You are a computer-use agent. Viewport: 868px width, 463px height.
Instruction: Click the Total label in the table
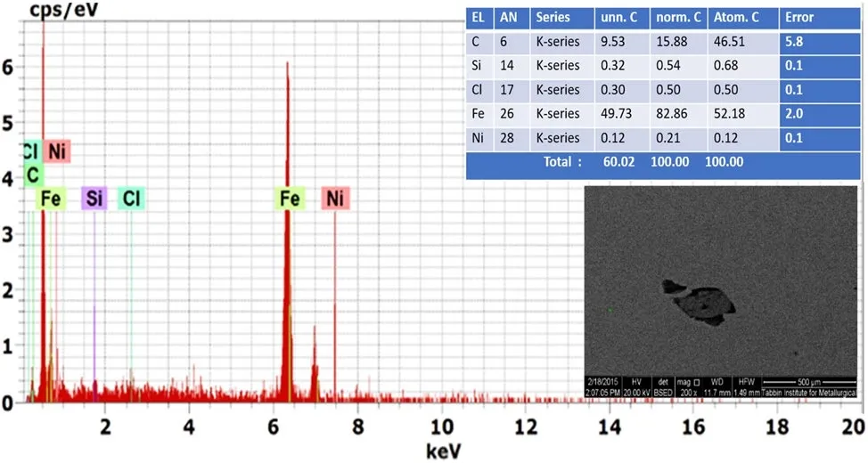point(562,162)
